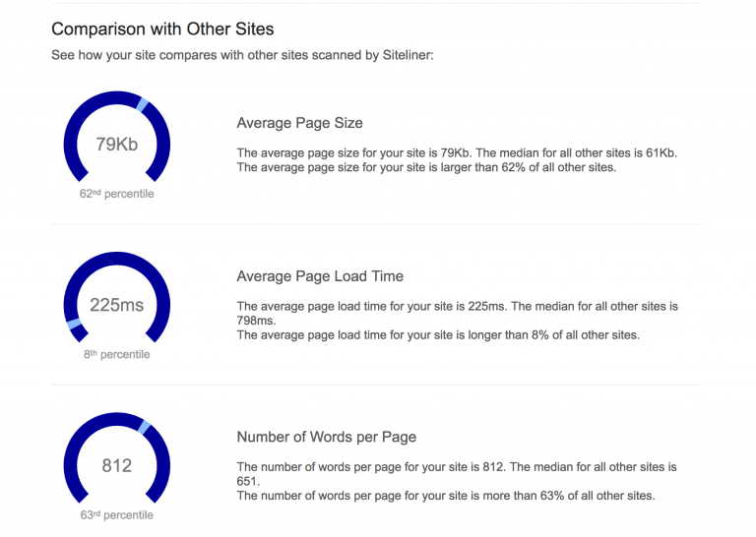Click the Comparison with Other Sites heading
Image resolution: width=756 pixels, height=537 pixels.
click(x=162, y=29)
